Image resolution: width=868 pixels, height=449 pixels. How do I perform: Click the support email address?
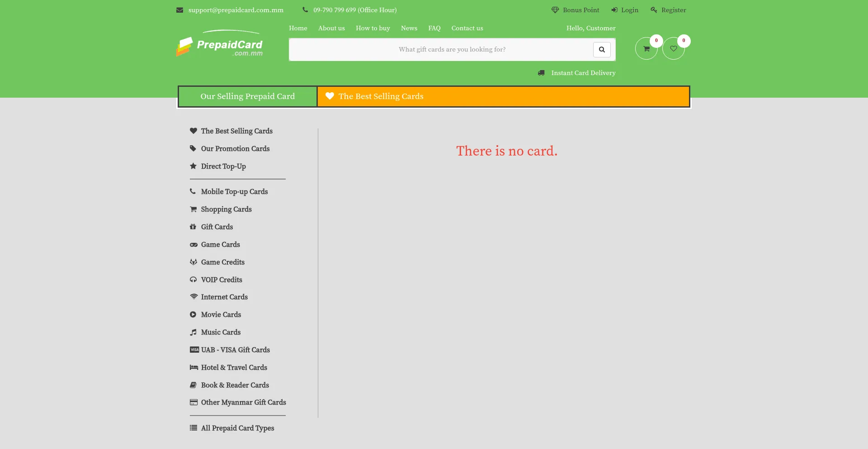click(236, 10)
